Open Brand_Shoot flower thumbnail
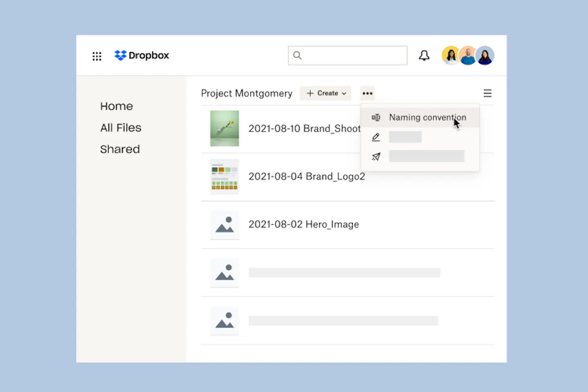Image resolution: width=588 pixels, height=392 pixels. [x=224, y=129]
